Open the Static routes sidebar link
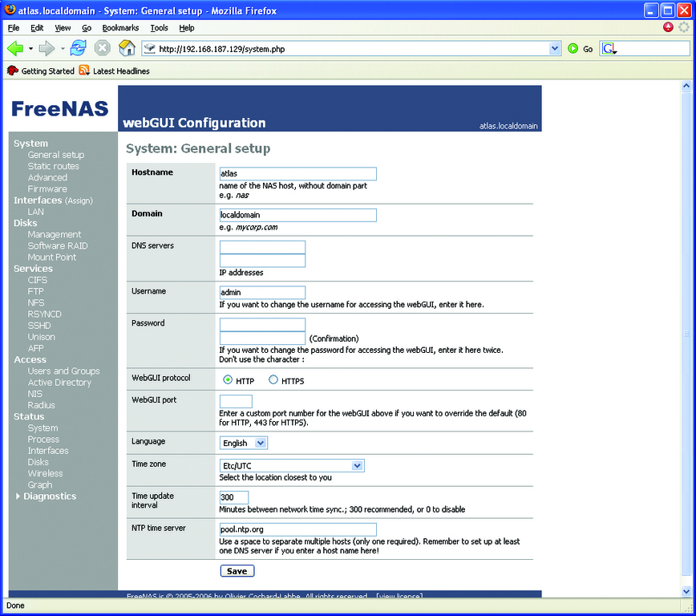 pos(53,166)
